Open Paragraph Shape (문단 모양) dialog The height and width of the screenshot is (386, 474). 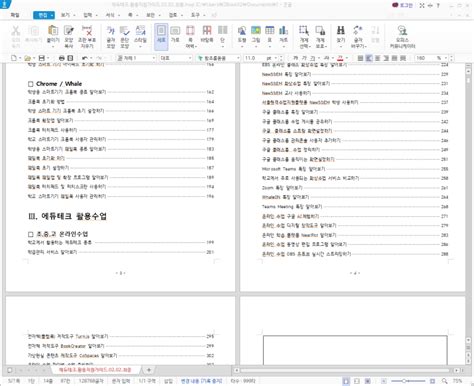pyautogui.click(x=125, y=36)
